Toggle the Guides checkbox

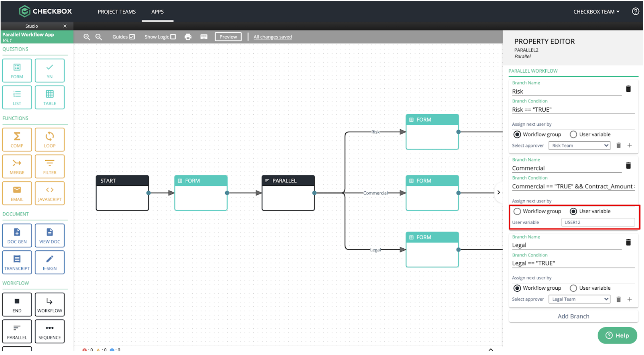[x=132, y=37]
